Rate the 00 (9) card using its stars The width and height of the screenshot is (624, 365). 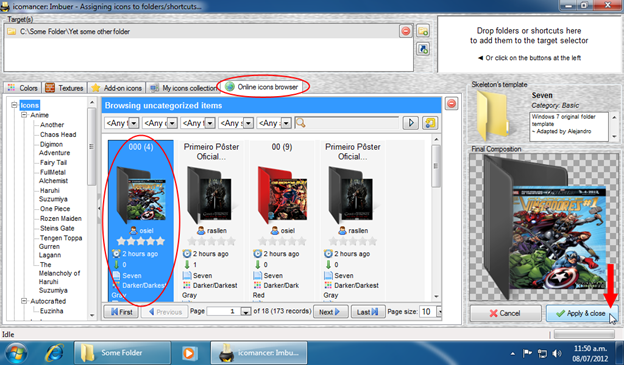click(282, 241)
